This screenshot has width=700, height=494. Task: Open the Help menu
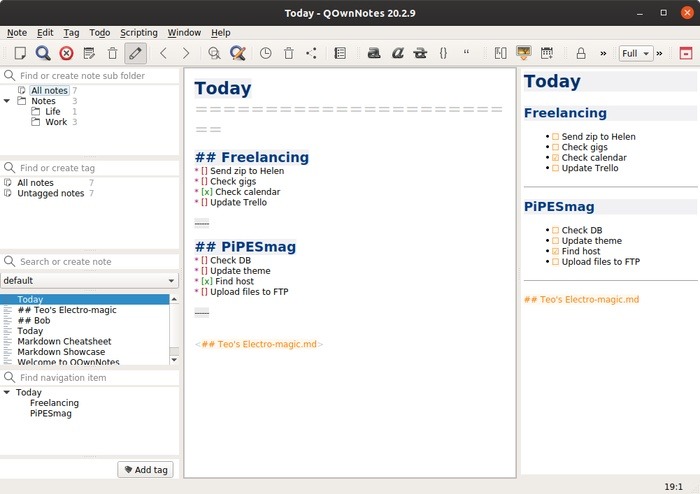pyautogui.click(x=221, y=33)
